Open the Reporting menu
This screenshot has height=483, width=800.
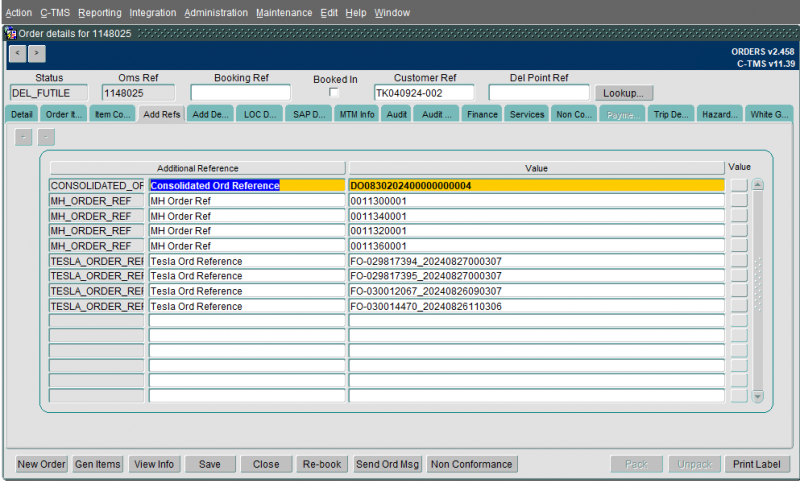(x=100, y=13)
